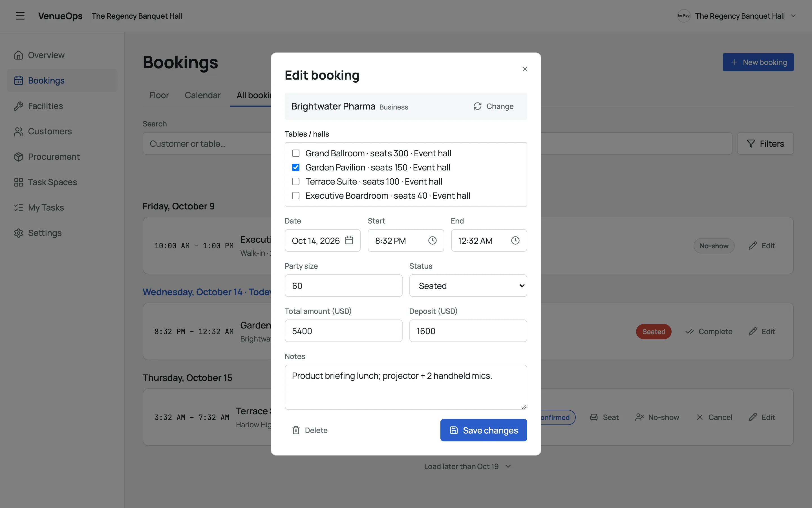Click the Settings gear icon
The width and height of the screenshot is (812, 508).
pos(18,233)
